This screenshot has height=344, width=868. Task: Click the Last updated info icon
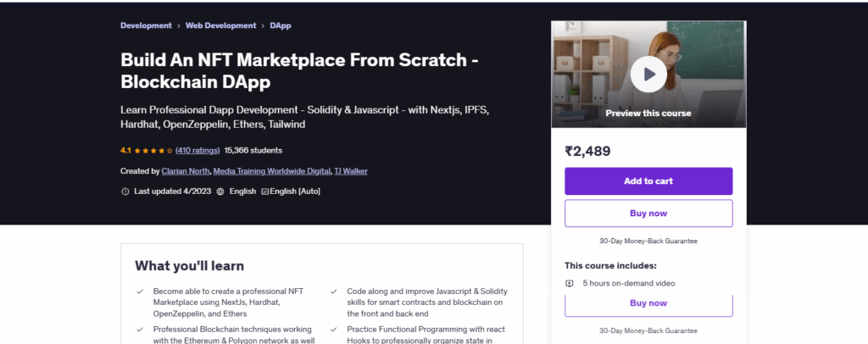[125, 191]
